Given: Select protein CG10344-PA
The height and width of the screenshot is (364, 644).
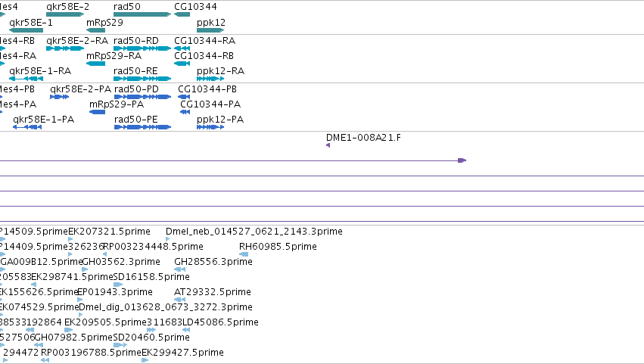Looking at the screenshot, I should (185, 112).
